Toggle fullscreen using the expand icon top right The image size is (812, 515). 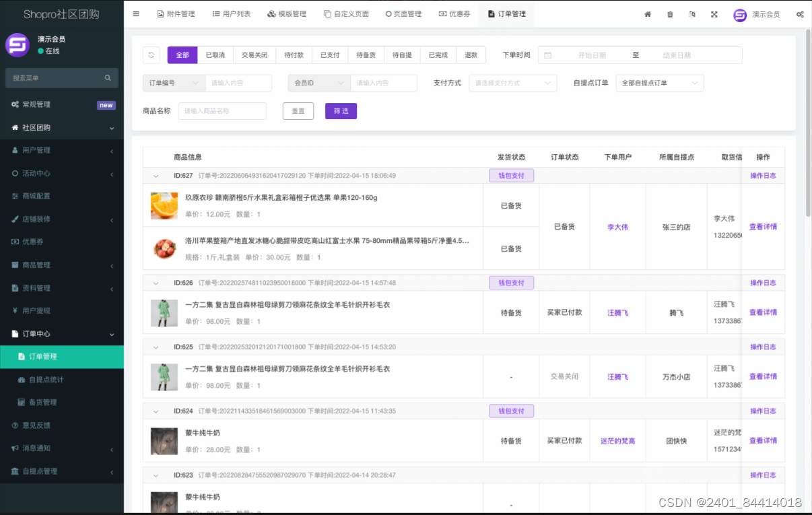(x=714, y=14)
